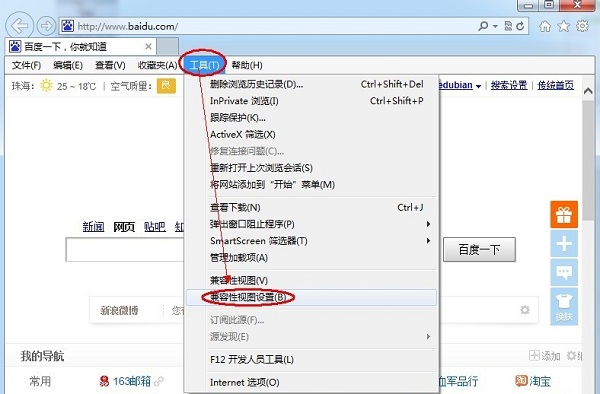Click the Forward navigation arrow

(46, 26)
